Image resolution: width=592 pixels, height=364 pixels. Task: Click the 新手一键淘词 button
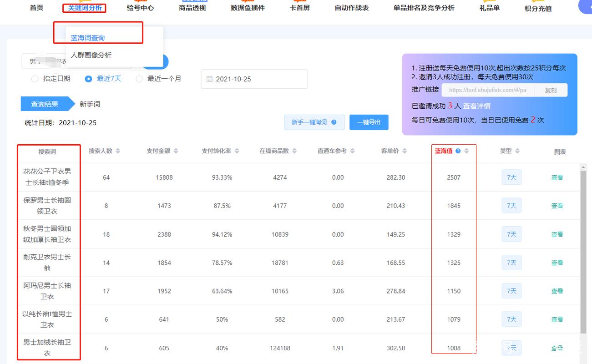314,122
